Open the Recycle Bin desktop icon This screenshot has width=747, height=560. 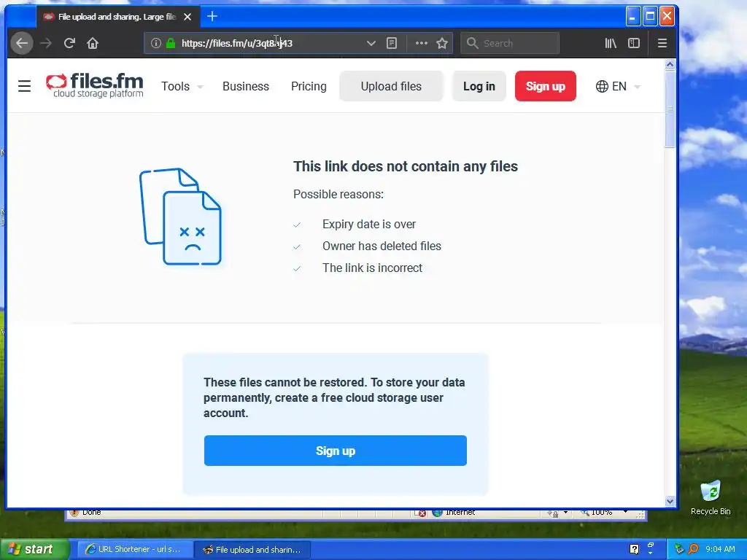pos(711,497)
